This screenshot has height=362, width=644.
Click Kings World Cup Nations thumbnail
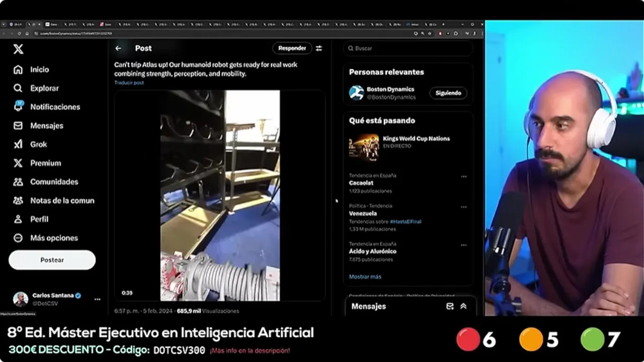coord(364,147)
